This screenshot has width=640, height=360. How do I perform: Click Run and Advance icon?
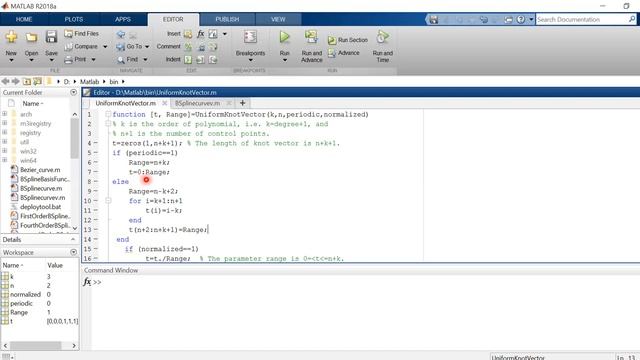pos(311,37)
